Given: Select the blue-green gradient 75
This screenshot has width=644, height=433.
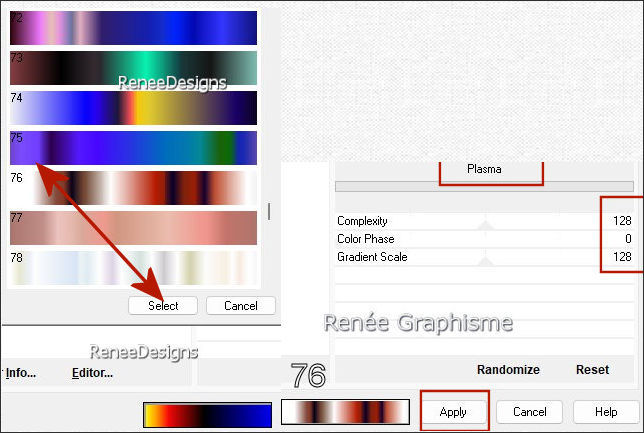Looking at the screenshot, I should [x=133, y=148].
